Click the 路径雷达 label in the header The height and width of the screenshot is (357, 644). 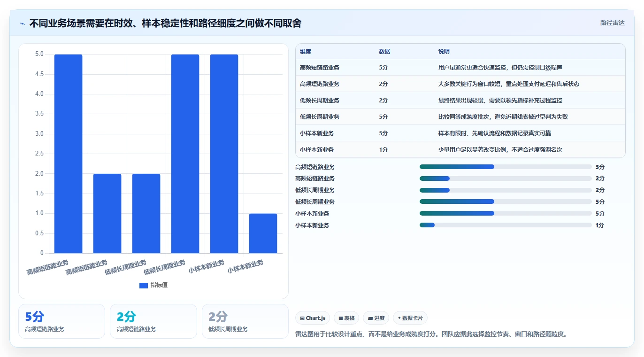pyautogui.click(x=613, y=23)
